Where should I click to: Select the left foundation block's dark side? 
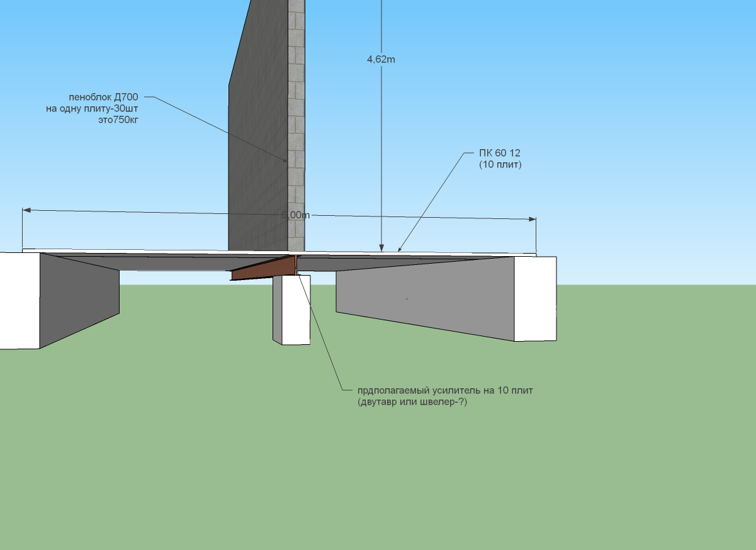click(x=80, y=299)
